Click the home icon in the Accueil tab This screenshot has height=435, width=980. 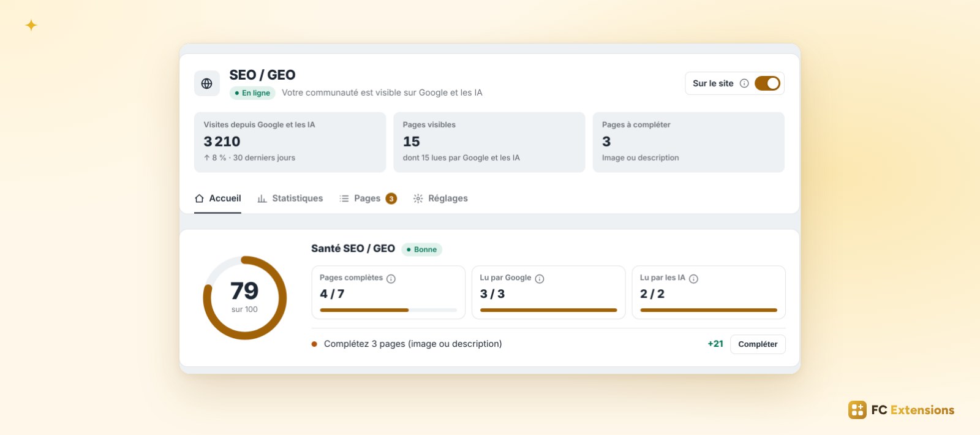[x=199, y=199]
